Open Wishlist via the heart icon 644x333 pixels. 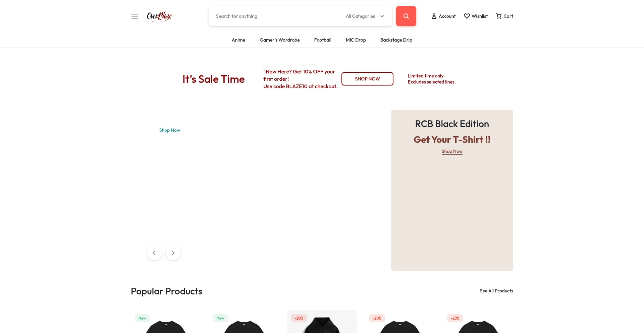tap(467, 16)
